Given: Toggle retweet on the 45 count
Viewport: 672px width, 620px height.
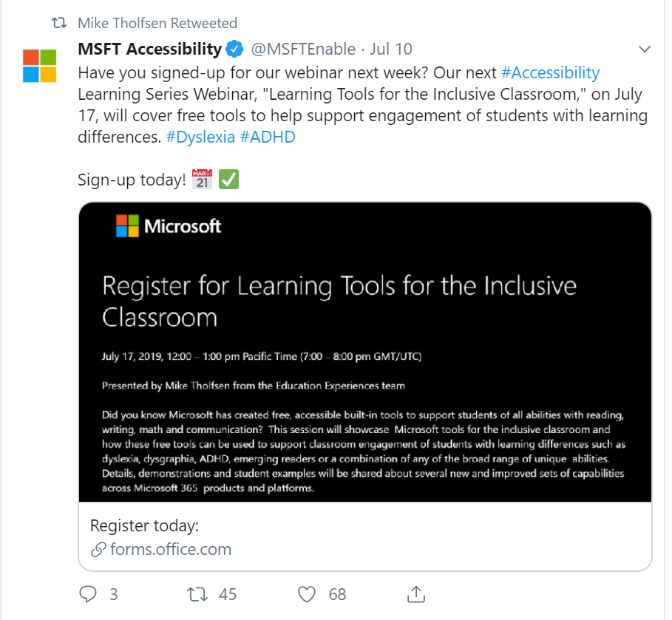Looking at the screenshot, I should pos(227,594).
